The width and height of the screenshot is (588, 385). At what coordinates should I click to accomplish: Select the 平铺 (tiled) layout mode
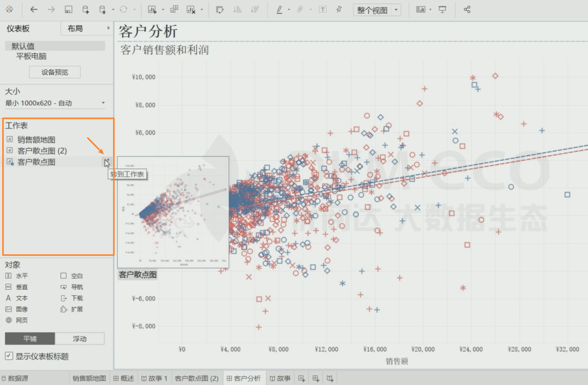point(30,339)
